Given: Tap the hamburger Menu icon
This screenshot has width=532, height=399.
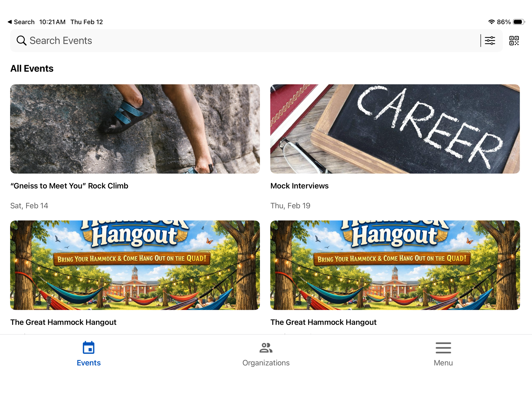Looking at the screenshot, I should [443, 348].
